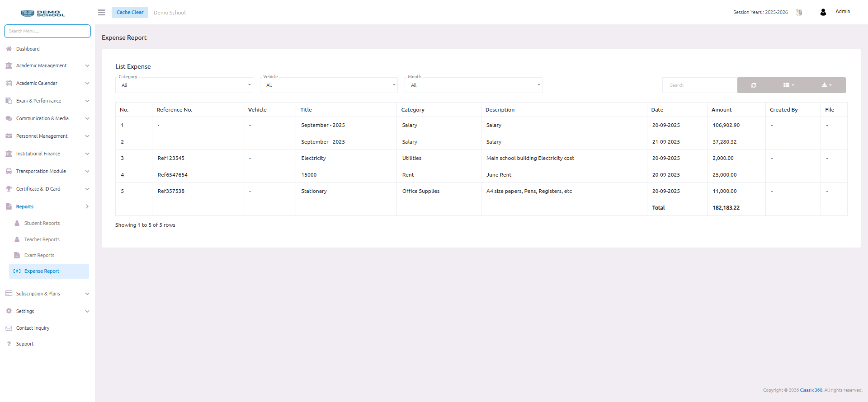Expand the Settings chevron

[x=87, y=311]
